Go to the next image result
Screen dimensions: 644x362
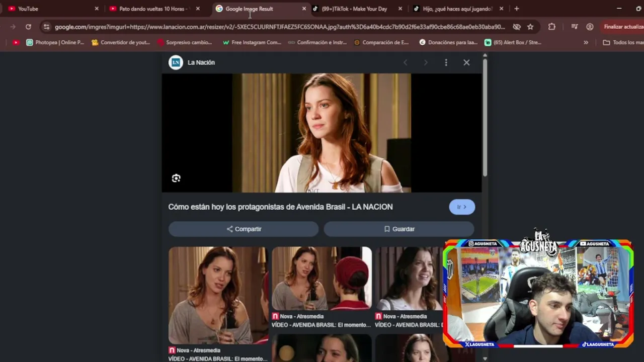coord(426,62)
